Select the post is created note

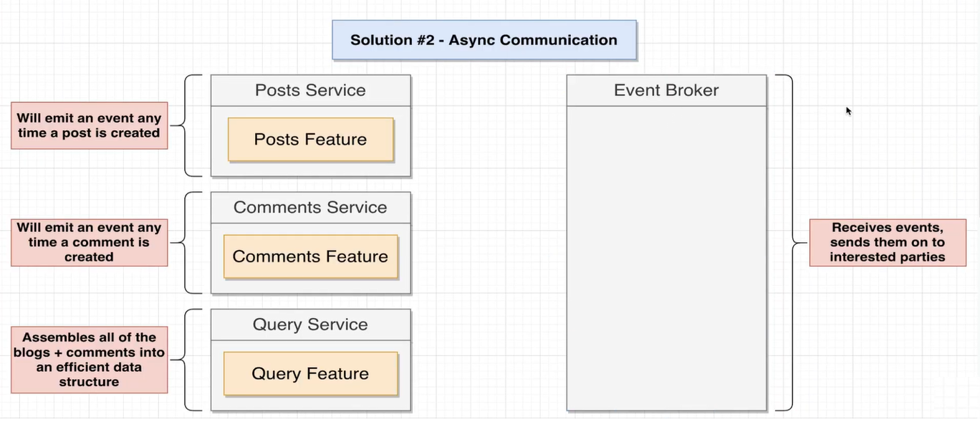click(89, 125)
